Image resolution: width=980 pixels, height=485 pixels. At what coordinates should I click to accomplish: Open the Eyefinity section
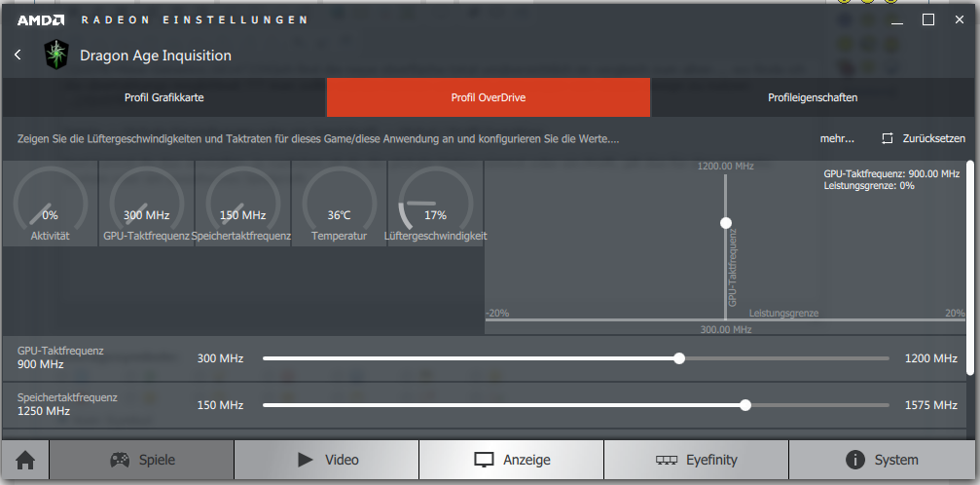click(697, 460)
